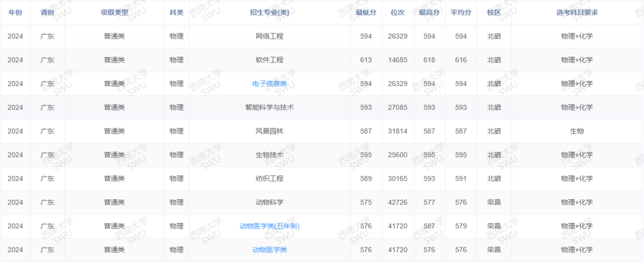Click minimum score 613

366,60
